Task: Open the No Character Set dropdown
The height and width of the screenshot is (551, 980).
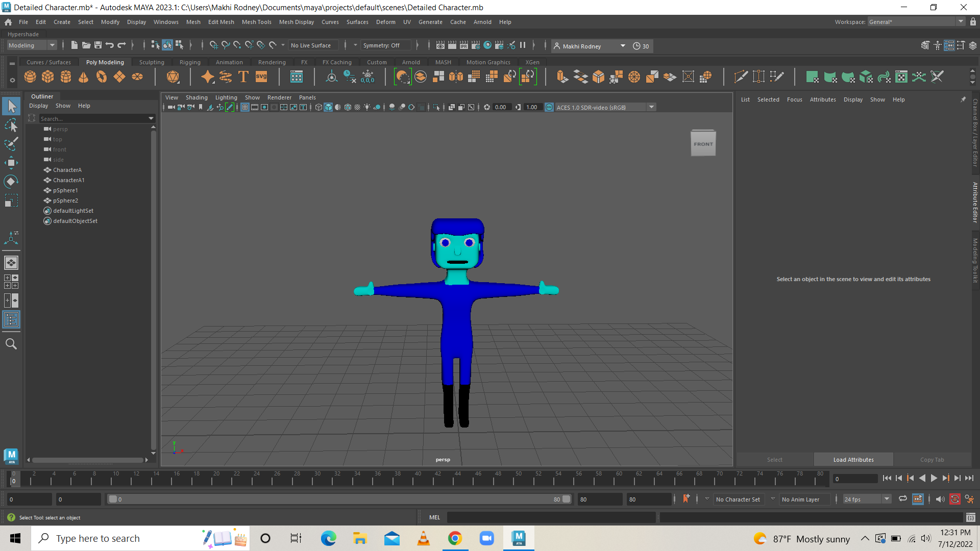Action: point(738,499)
